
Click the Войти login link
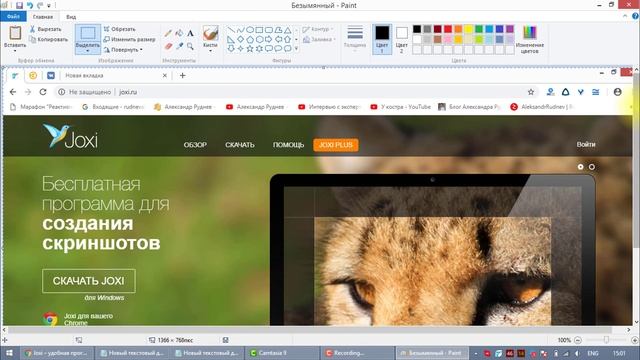click(x=586, y=144)
